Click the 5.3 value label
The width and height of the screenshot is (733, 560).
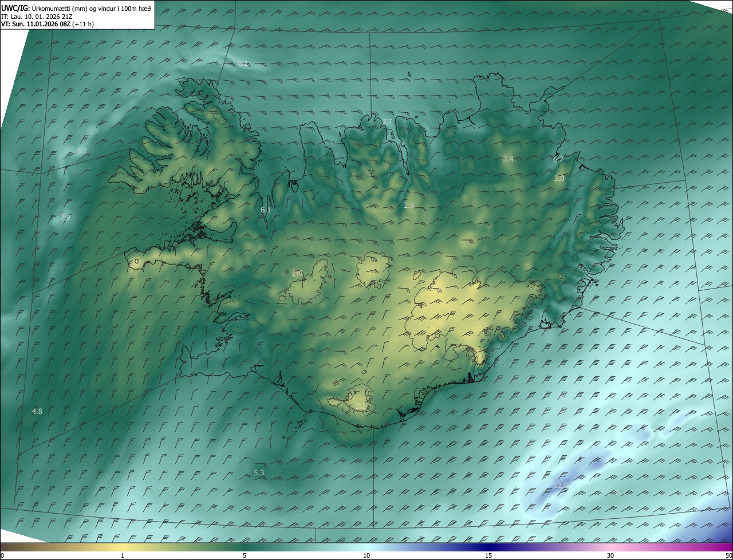point(259,472)
